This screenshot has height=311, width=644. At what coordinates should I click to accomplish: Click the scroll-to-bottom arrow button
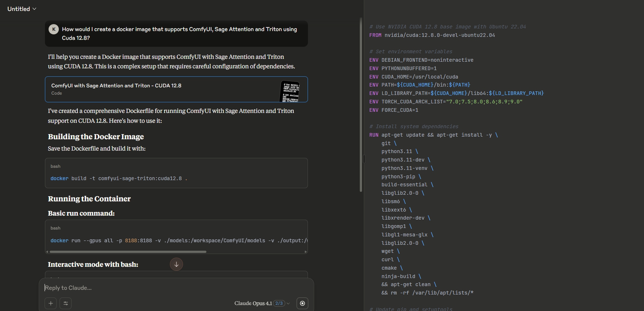pos(176,264)
